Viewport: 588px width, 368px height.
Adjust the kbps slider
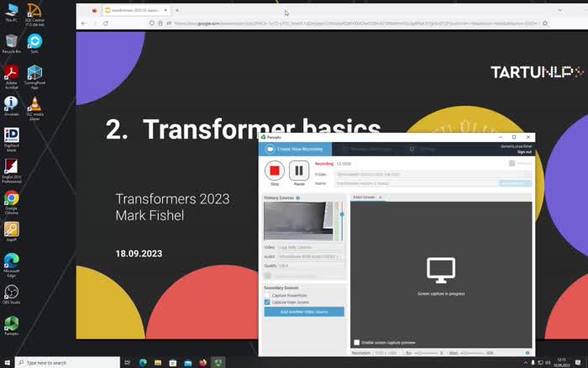coord(472,353)
